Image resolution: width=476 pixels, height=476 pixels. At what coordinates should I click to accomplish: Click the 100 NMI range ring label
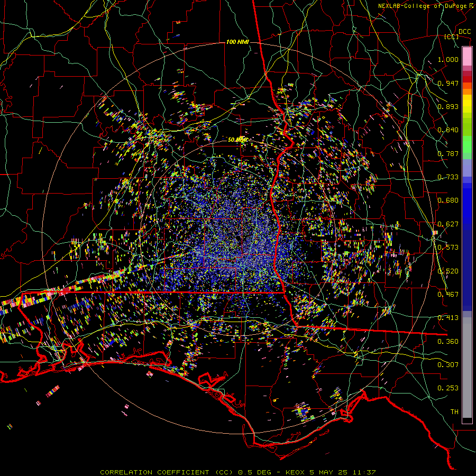point(237,42)
